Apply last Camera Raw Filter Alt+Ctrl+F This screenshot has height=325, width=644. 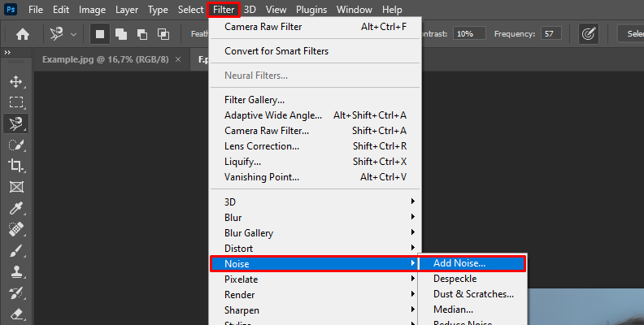(x=315, y=27)
